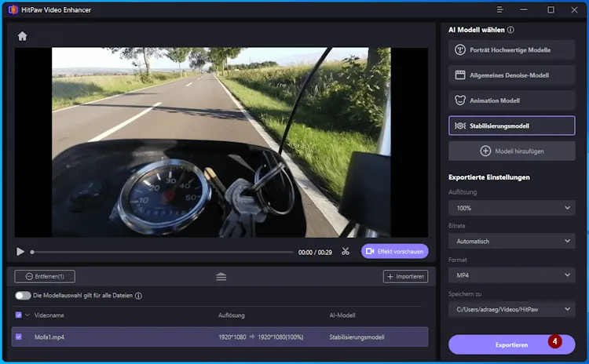The image size is (589, 364).
Task: Click info icon next to model selection toggle
Action: [x=138, y=296]
